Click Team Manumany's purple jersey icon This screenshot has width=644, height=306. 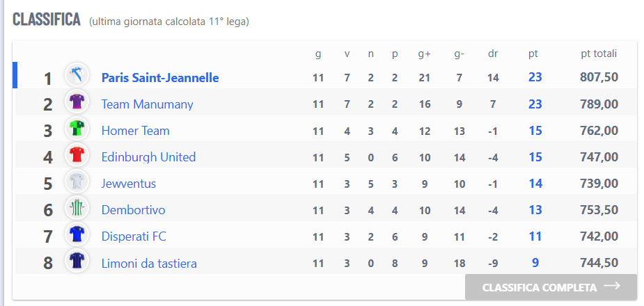77,102
